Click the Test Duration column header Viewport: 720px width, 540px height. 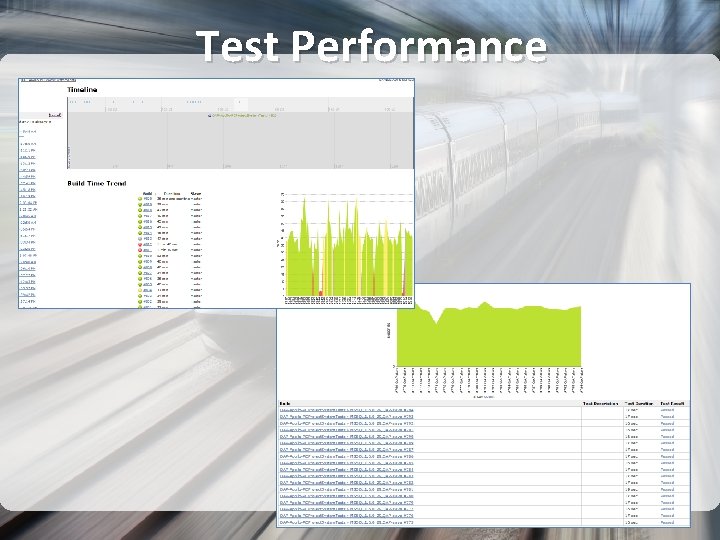[x=639, y=403]
